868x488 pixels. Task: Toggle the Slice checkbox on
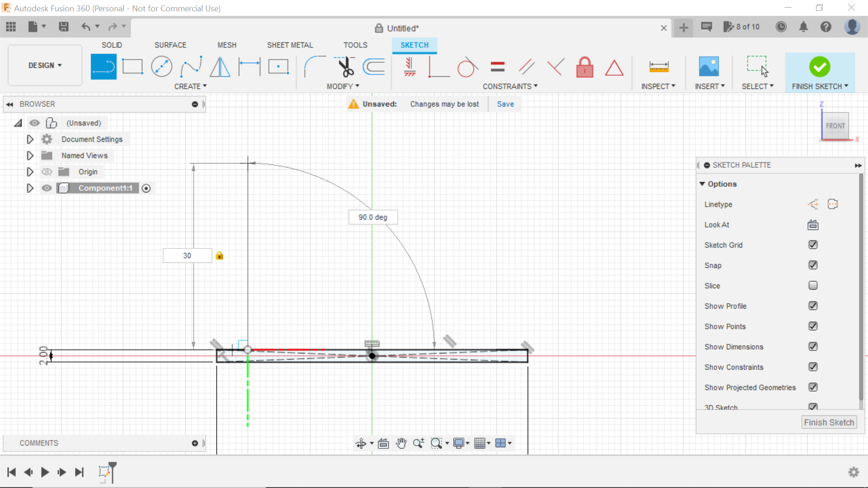point(813,286)
